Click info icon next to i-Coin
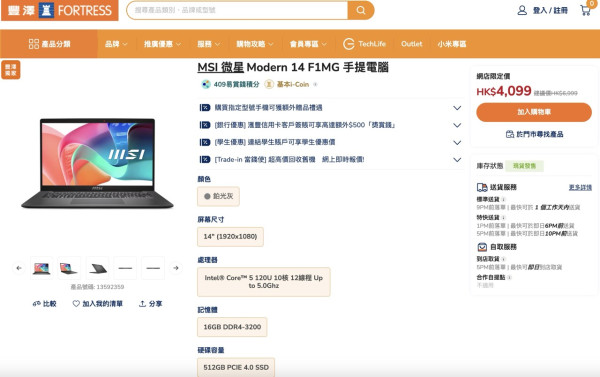 coord(315,85)
